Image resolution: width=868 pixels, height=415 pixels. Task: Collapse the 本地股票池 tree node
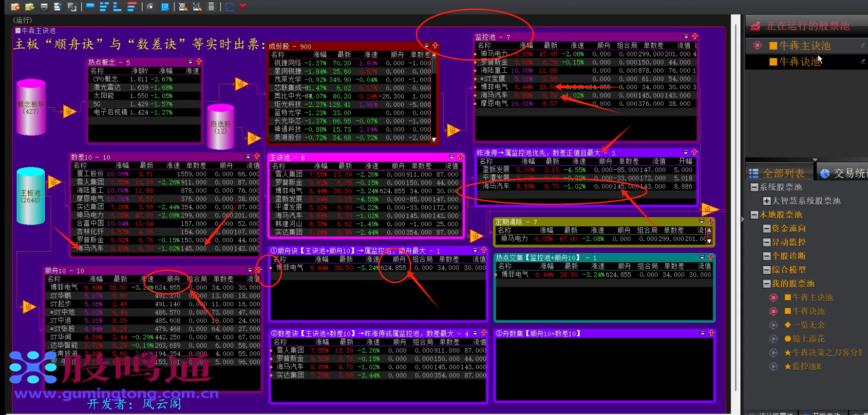pos(755,215)
